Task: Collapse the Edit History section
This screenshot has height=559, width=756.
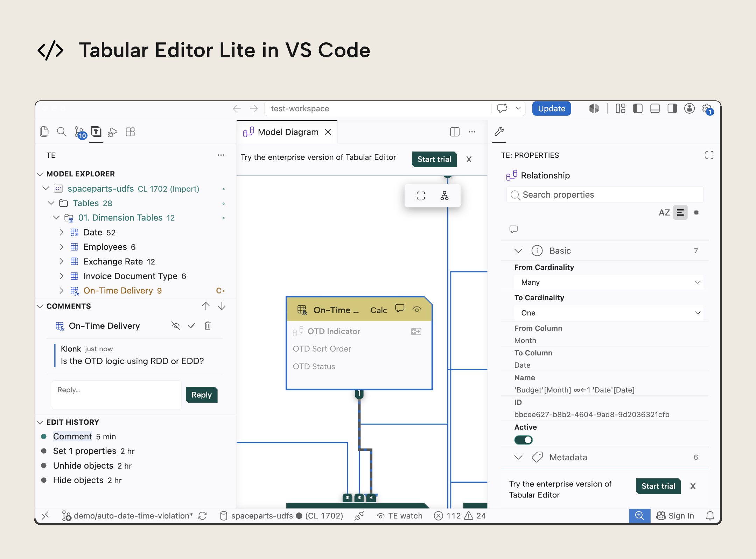Action: pyautogui.click(x=40, y=422)
